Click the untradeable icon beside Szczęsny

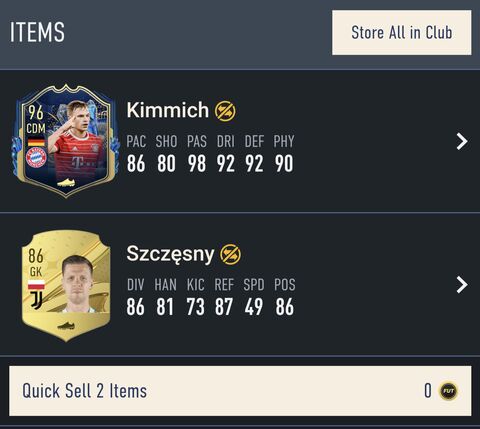pyautogui.click(x=230, y=254)
